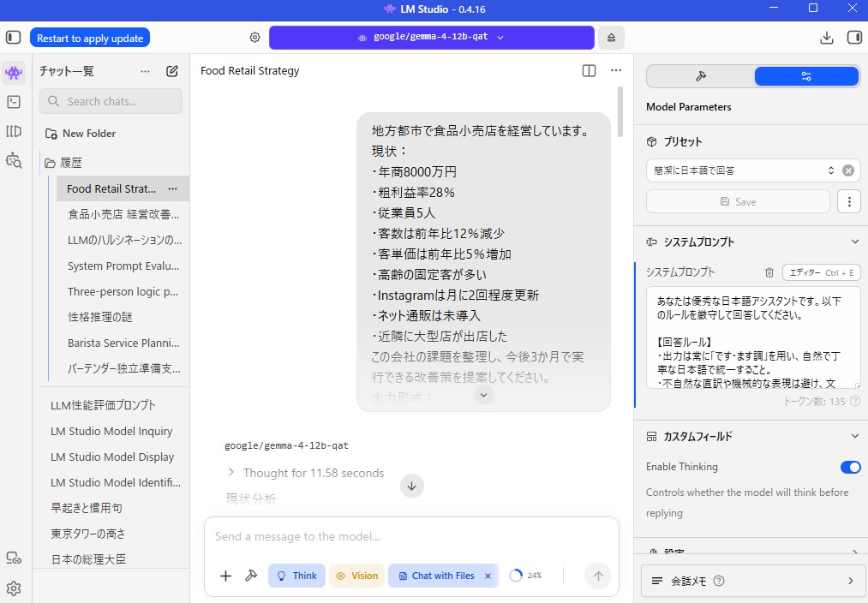Open model selector google/gemma-4-12b-qat
The height and width of the screenshot is (603, 868).
pyautogui.click(x=432, y=37)
